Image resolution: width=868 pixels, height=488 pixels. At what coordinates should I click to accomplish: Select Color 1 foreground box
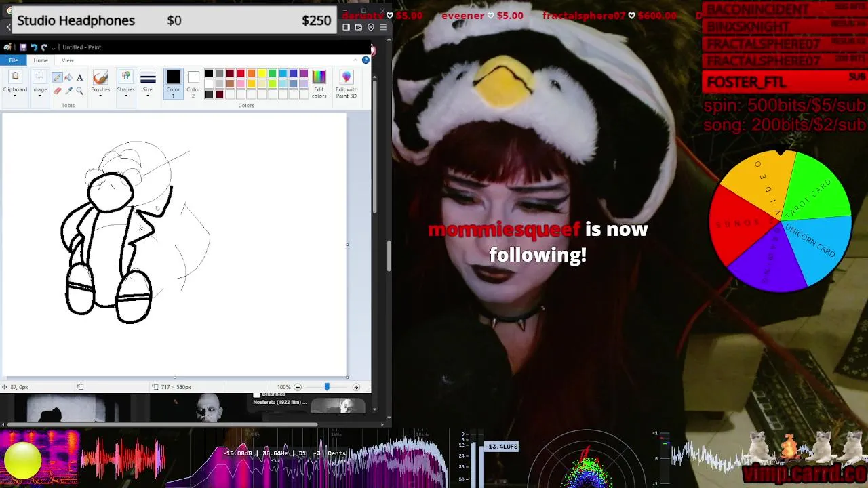point(173,83)
